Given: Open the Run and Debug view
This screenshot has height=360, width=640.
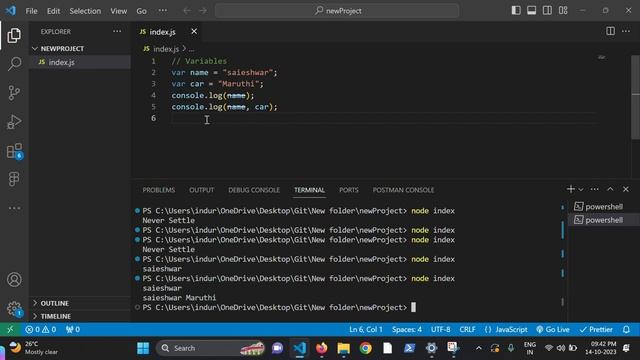Looking at the screenshot, I should (x=14, y=122).
